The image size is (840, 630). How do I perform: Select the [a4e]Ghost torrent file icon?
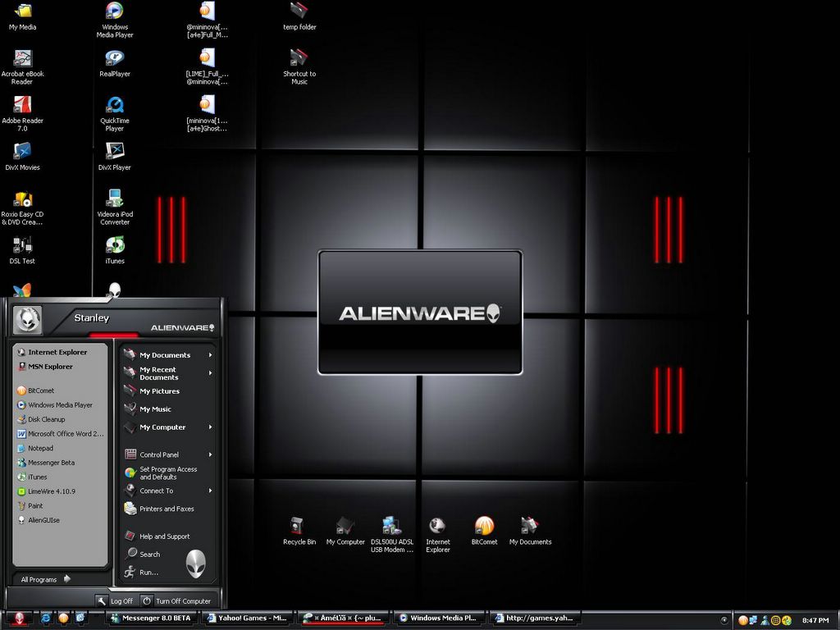click(207, 113)
